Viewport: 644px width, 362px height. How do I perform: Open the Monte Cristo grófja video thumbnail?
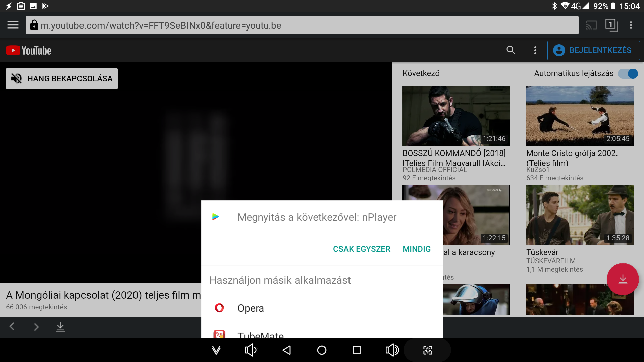(580, 116)
